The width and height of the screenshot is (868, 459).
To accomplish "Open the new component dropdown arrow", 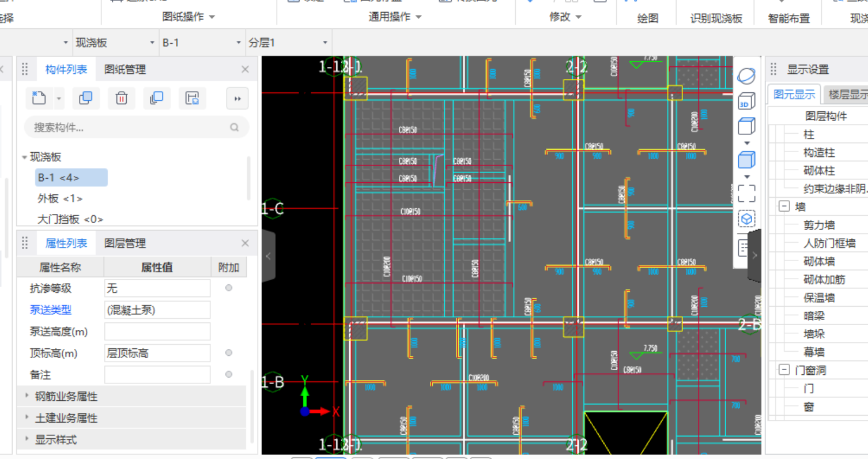I will pyautogui.click(x=59, y=99).
